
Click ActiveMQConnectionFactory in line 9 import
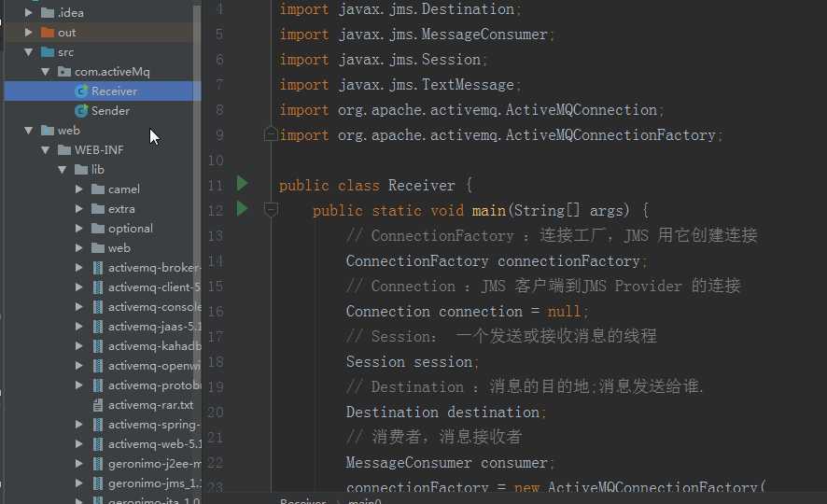610,135
